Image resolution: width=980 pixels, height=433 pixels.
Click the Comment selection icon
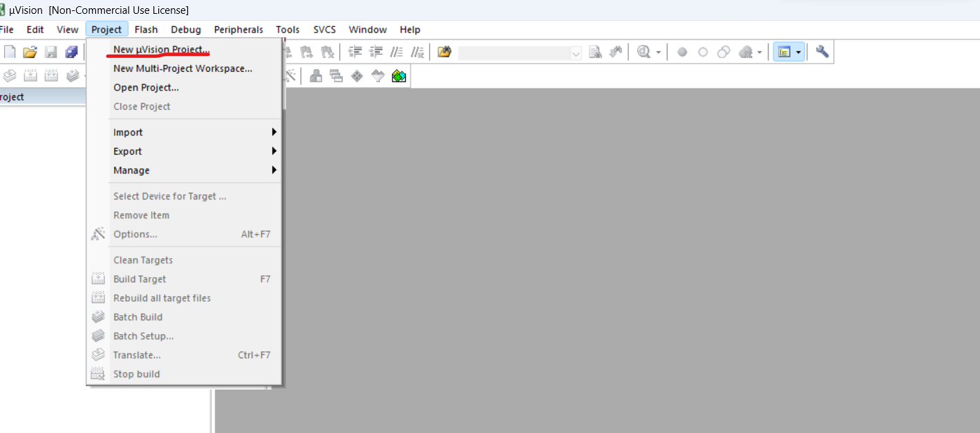pyautogui.click(x=397, y=52)
